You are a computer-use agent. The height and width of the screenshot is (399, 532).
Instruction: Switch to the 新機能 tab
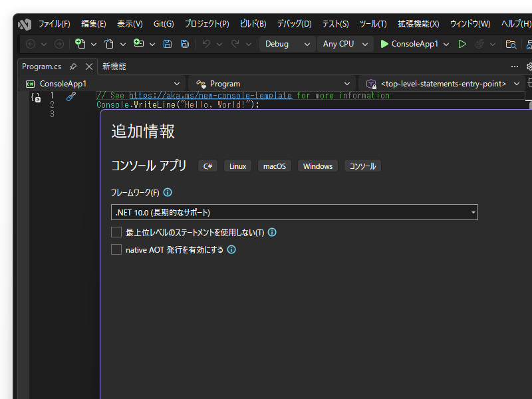pos(113,66)
